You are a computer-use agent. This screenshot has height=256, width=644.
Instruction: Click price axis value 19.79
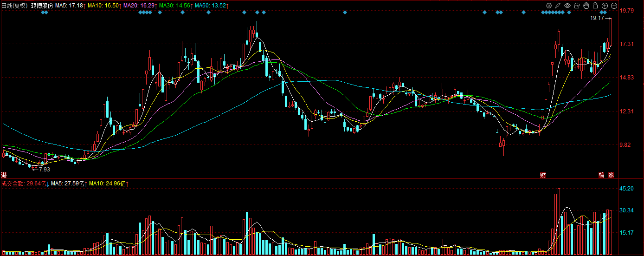[x=627, y=10]
